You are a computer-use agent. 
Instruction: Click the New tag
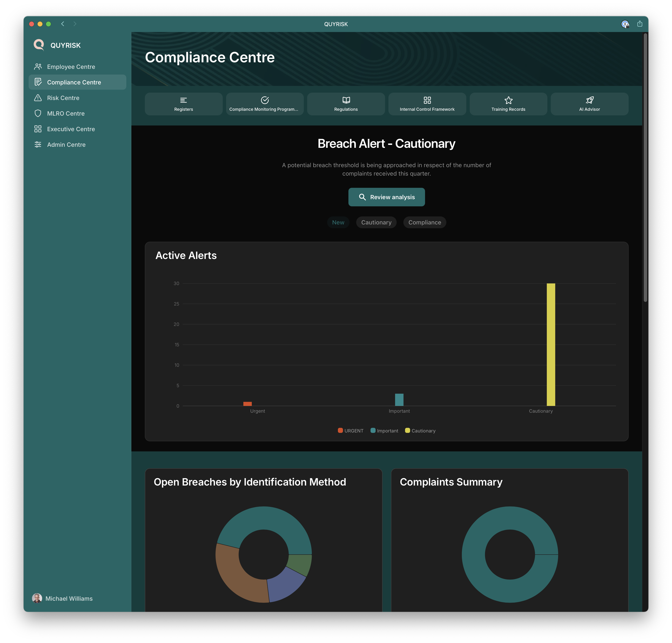tap(338, 222)
